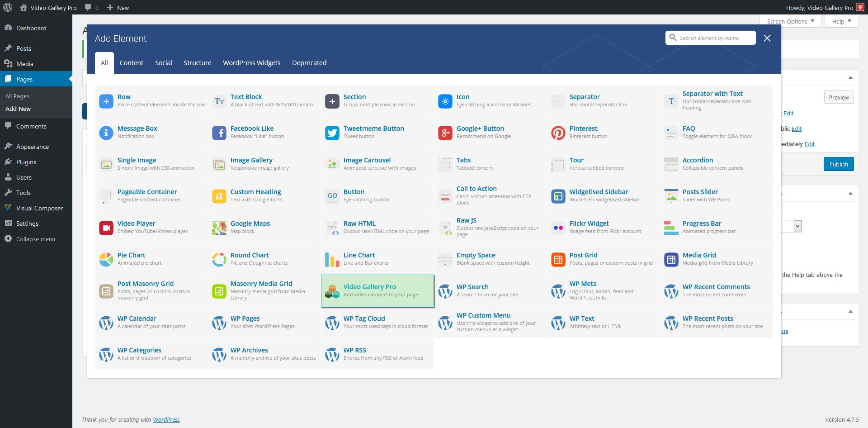Click the Publish button

pyautogui.click(x=839, y=164)
